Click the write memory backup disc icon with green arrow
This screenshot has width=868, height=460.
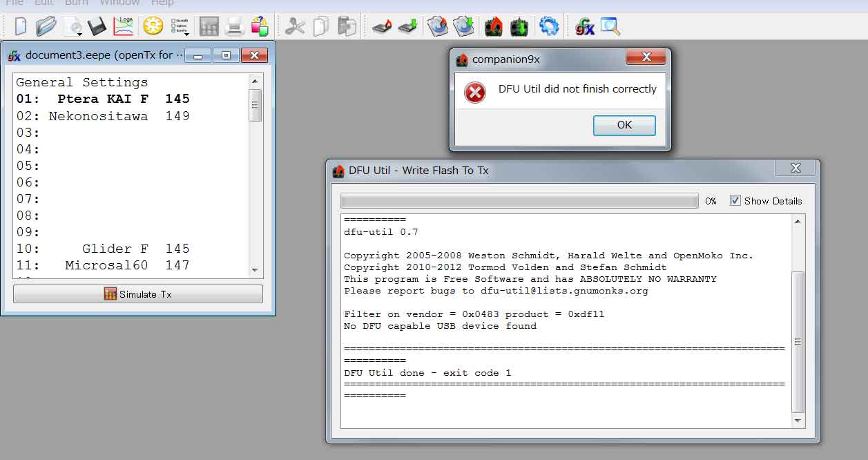[464, 27]
